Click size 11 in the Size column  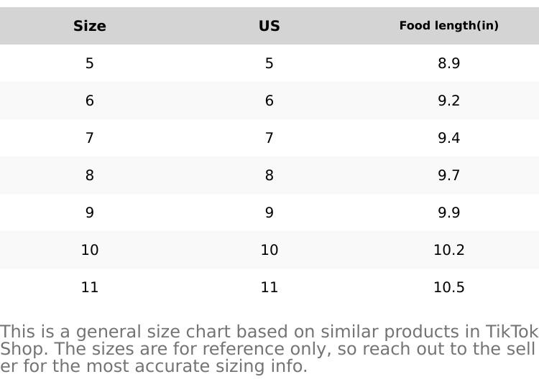pos(90,287)
